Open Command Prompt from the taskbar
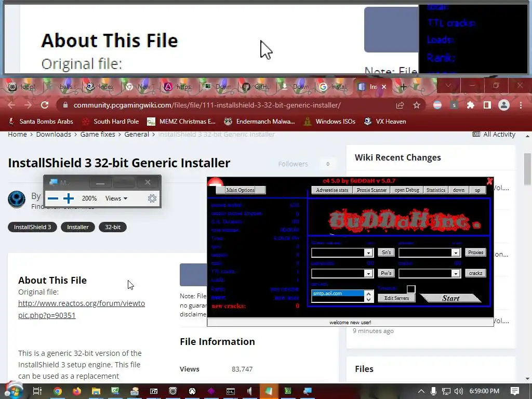The image size is (532, 399). [x=230, y=391]
